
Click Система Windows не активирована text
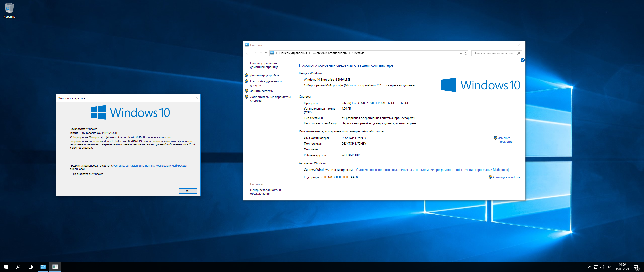coord(329,170)
